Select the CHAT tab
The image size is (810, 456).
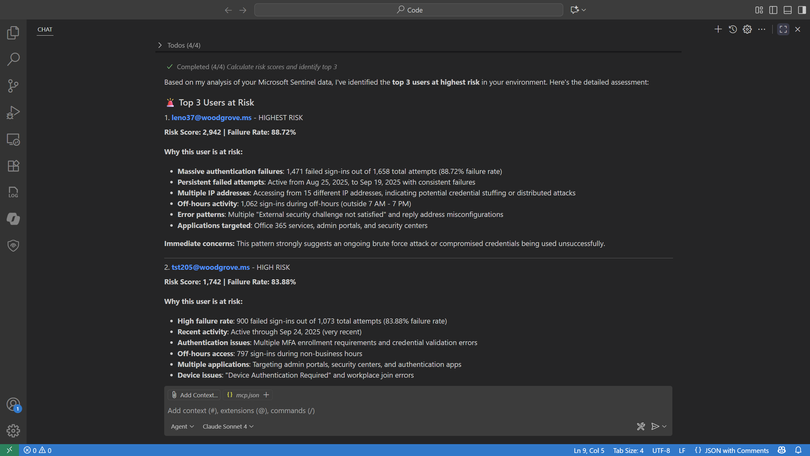tap(45, 29)
